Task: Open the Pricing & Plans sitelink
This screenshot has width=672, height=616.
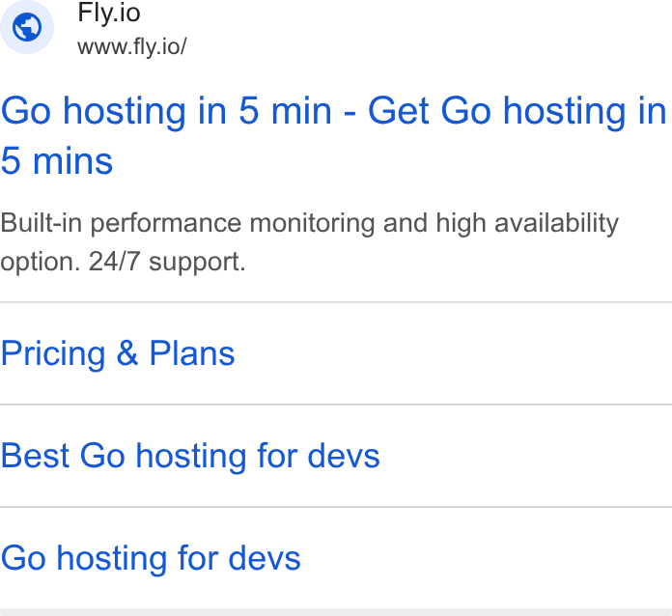Action: (x=118, y=353)
